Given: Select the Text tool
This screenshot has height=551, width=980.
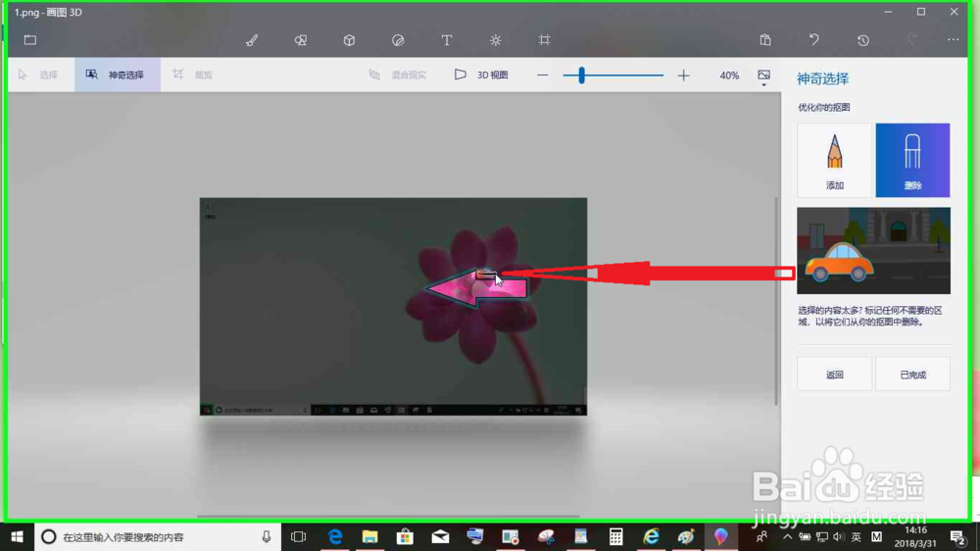Looking at the screenshot, I should pos(447,40).
